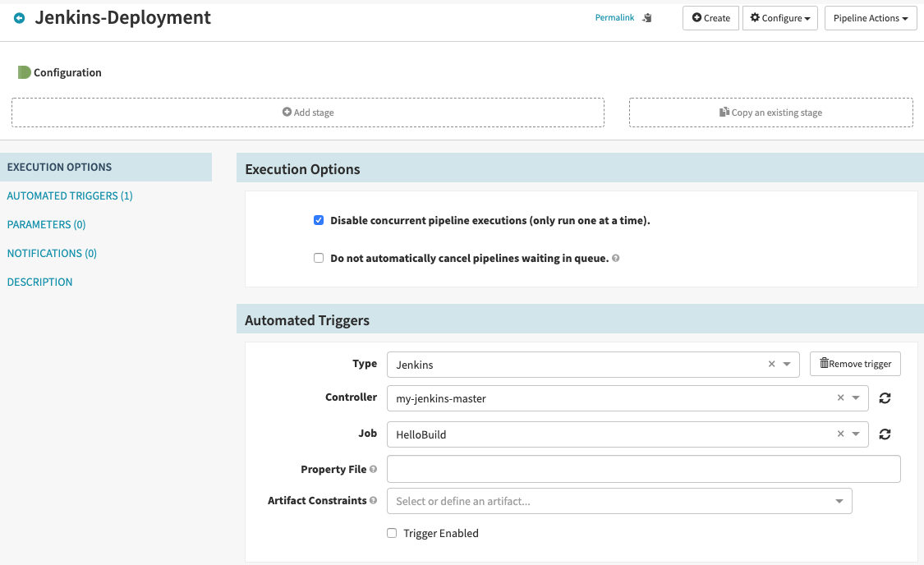The image size is (924, 565).
Task: Open help for Artifact Constraints
Action: pos(373,500)
